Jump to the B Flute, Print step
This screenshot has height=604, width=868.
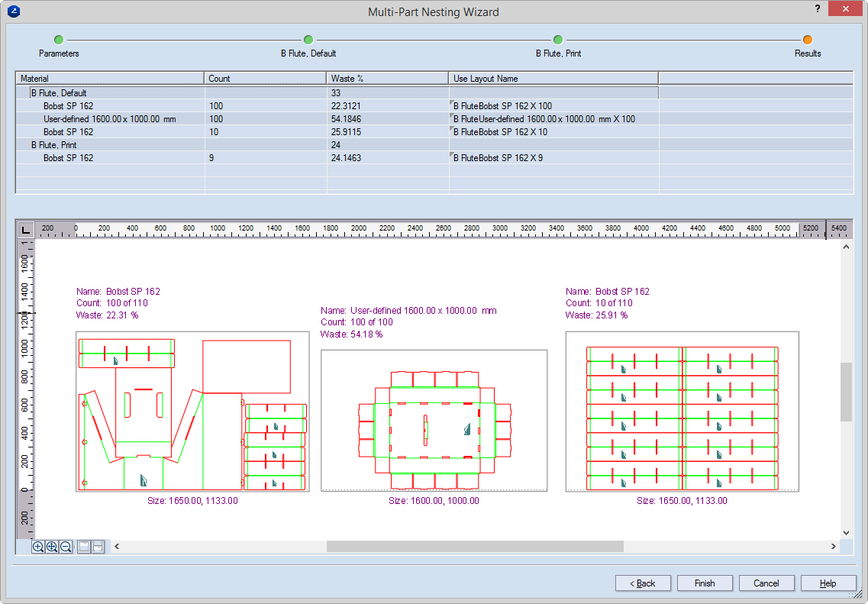coord(558,40)
